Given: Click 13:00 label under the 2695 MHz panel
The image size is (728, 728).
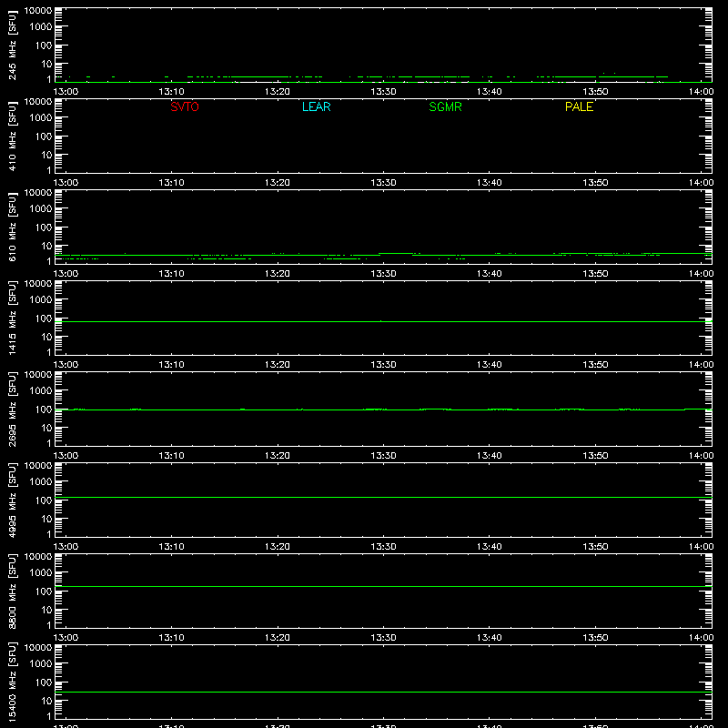Looking at the screenshot, I should pos(66,456).
